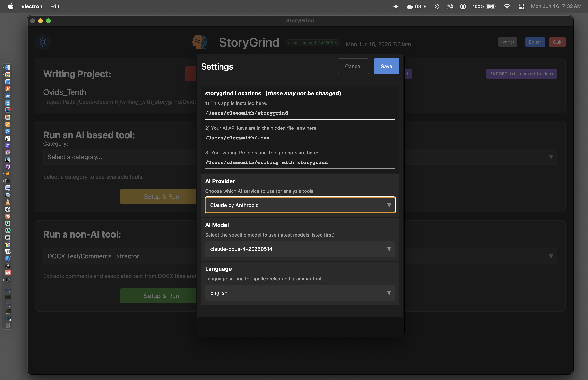The width and height of the screenshot is (588, 380).
Task: Click the 'Settings' dialog heading
Action: pos(217,67)
